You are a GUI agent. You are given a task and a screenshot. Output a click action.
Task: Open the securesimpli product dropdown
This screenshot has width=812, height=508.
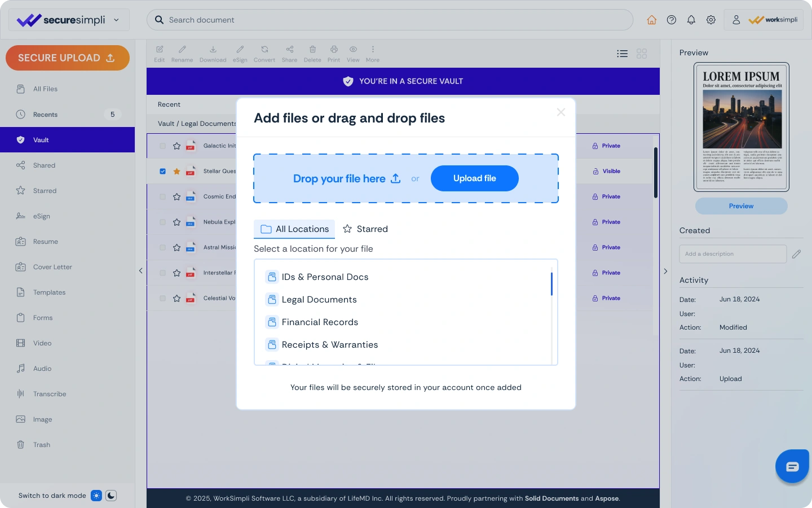[x=69, y=20]
